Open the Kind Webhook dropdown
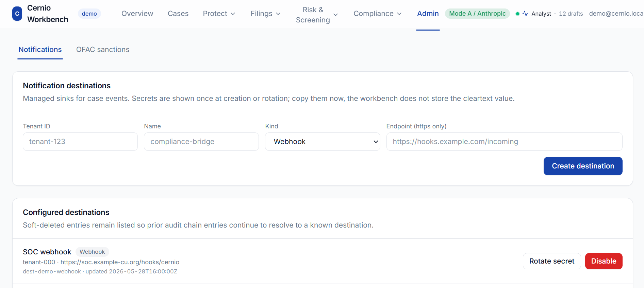Screen dimensions: 644x288 pos(323,142)
